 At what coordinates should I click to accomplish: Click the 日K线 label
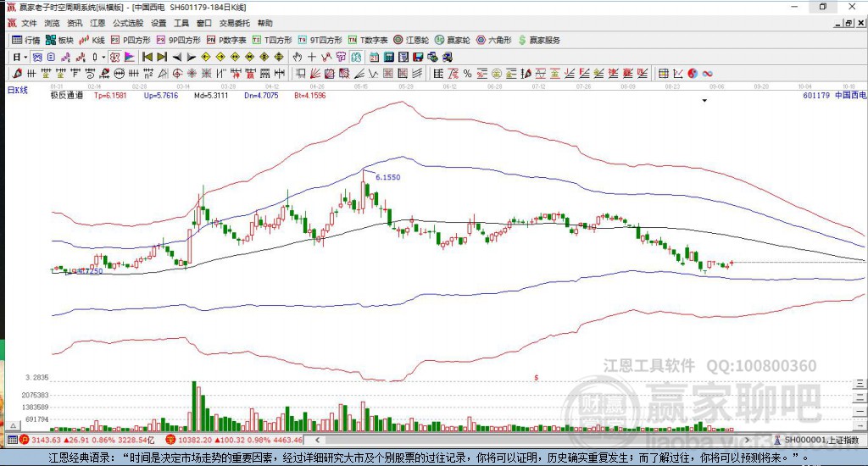pyautogui.click(x=17, y=90)
